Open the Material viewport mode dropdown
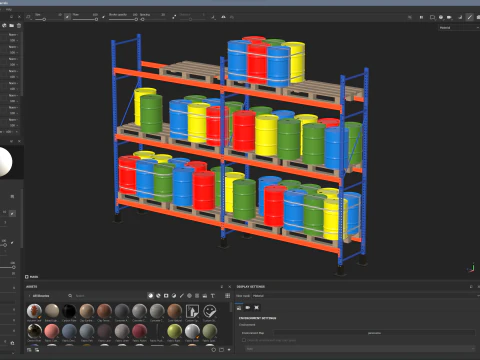480x360 pixels. pos(458,28)
